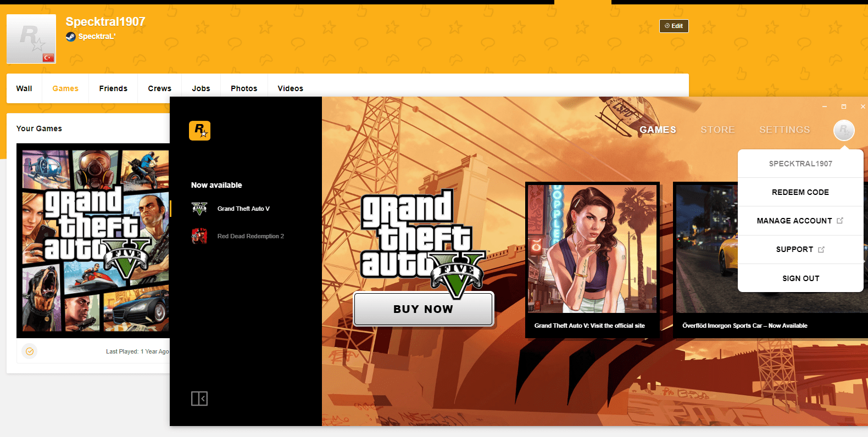Click SPECKTRAL1907 username in the account menu
This screenshot has height=437, width=868.
coord(800,164)
